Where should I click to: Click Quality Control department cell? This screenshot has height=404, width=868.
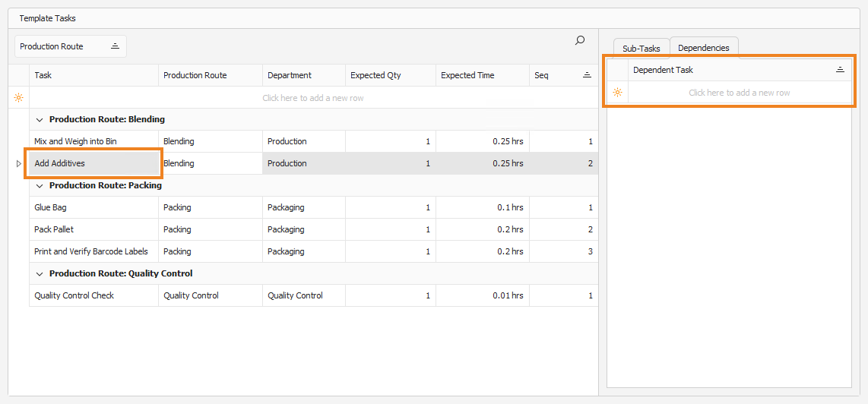304,295
